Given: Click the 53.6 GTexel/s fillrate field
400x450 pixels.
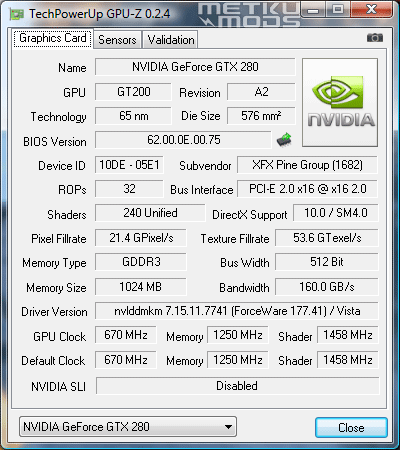Looking at the screenshot, I should [327, 238].
